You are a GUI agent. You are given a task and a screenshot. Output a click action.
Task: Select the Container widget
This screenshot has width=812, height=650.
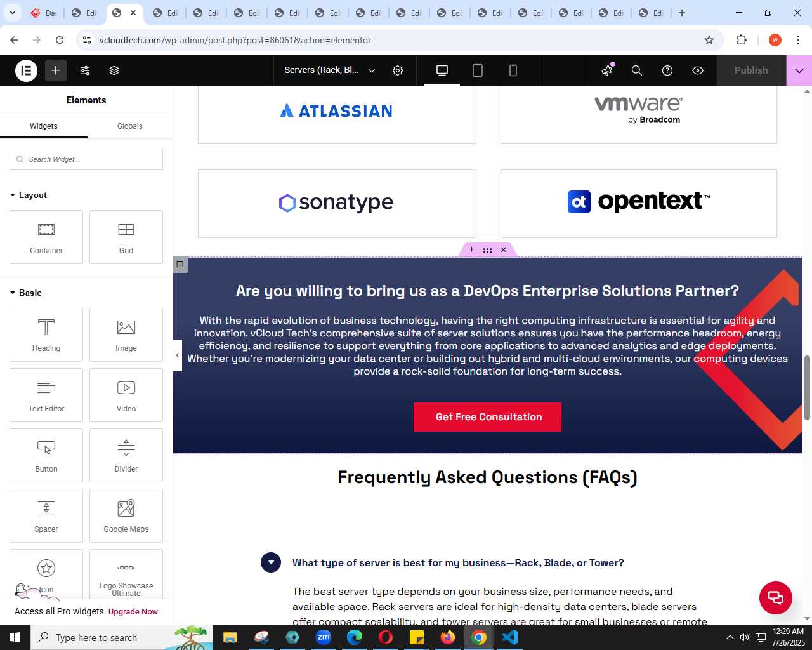click(x=46, y=237)
